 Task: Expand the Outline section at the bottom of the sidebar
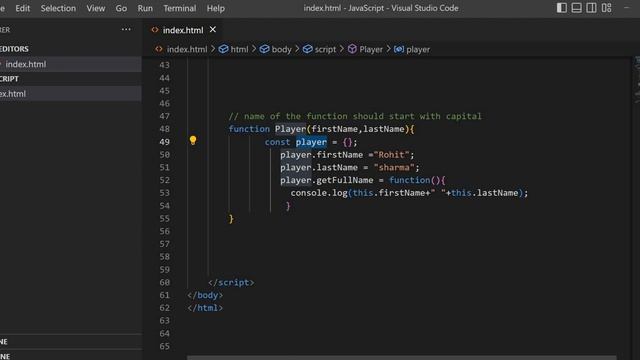(71, 342)
